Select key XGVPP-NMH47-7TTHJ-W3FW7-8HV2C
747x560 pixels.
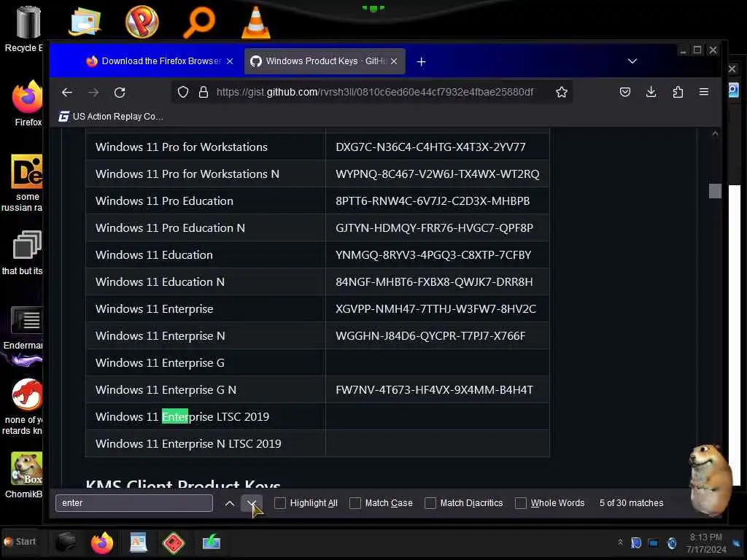point(436,309)
